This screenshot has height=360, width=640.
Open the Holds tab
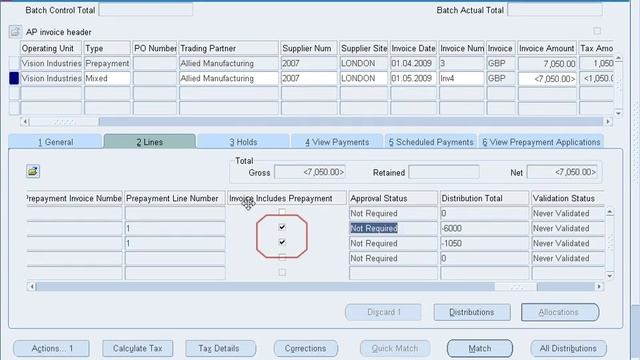[243, 142]
